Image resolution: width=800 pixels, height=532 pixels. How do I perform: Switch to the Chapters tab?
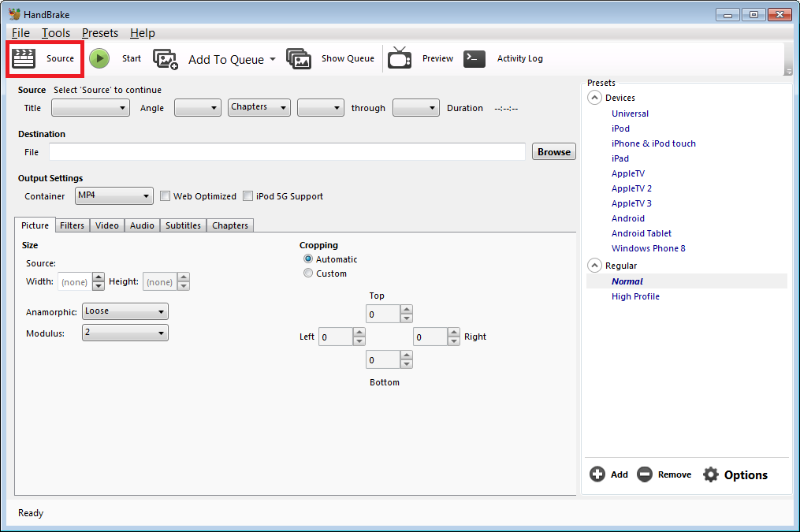230,225
